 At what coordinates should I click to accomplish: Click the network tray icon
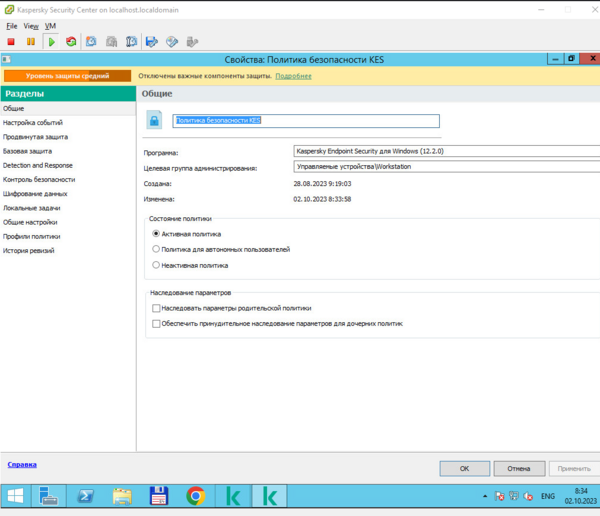point(514,496)
